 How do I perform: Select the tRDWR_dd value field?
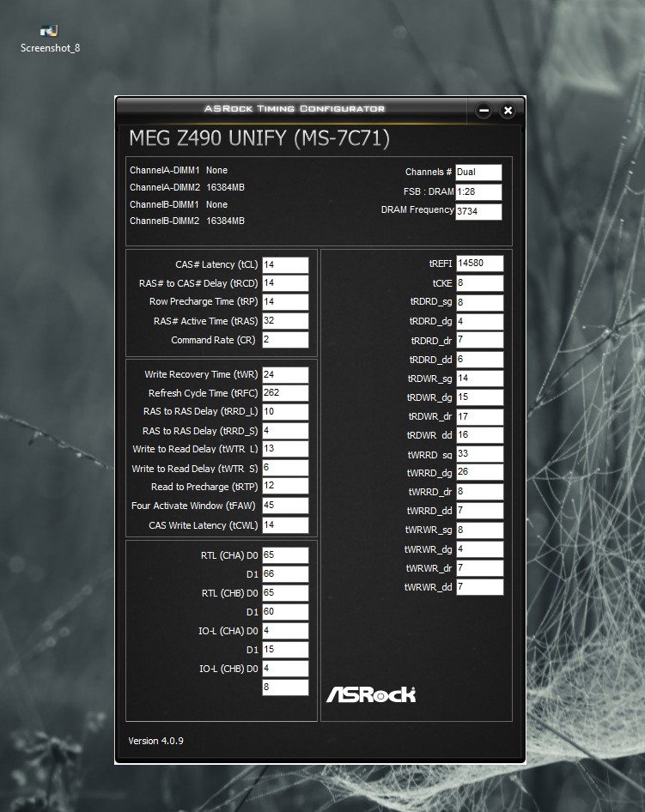[480, 435]
